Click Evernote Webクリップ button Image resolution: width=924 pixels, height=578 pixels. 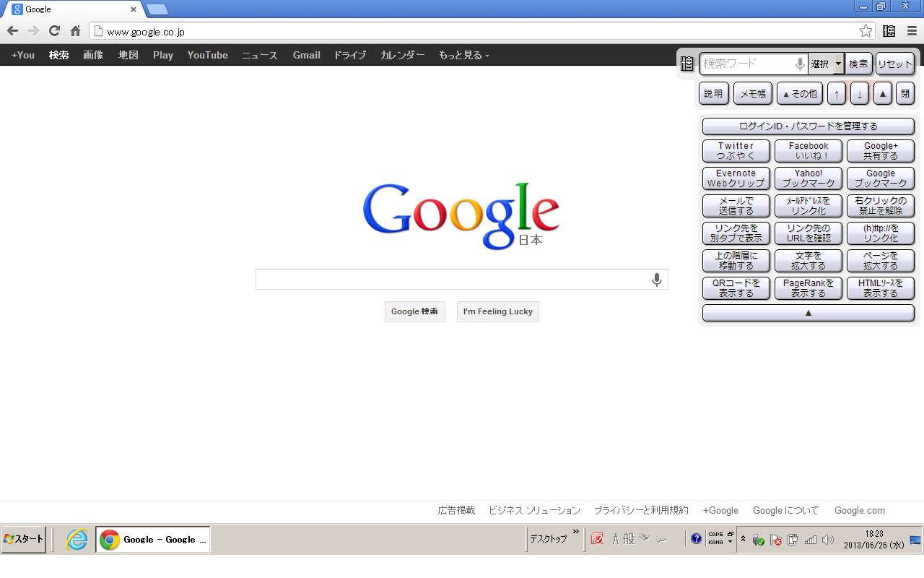point(736,178)
